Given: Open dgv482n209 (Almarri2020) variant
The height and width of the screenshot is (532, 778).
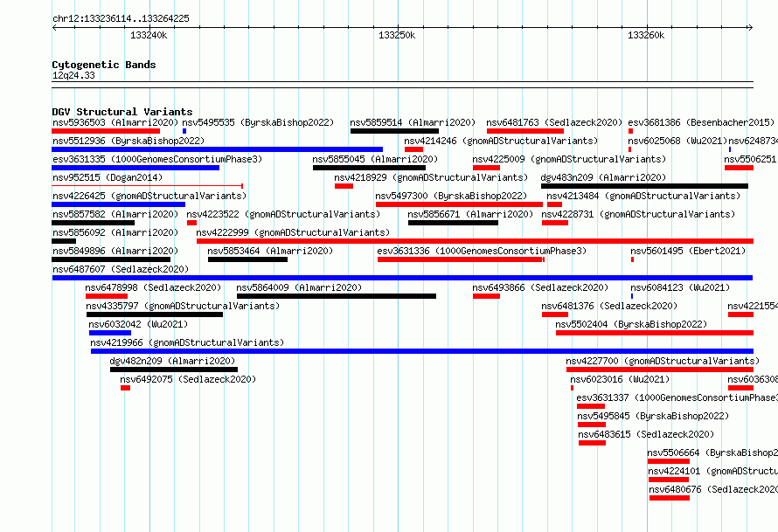Looking at the screenshot, I should tap(172, 361).
